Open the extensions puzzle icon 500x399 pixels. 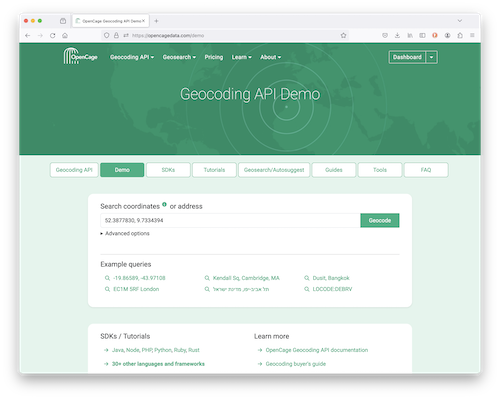point(460,35)
